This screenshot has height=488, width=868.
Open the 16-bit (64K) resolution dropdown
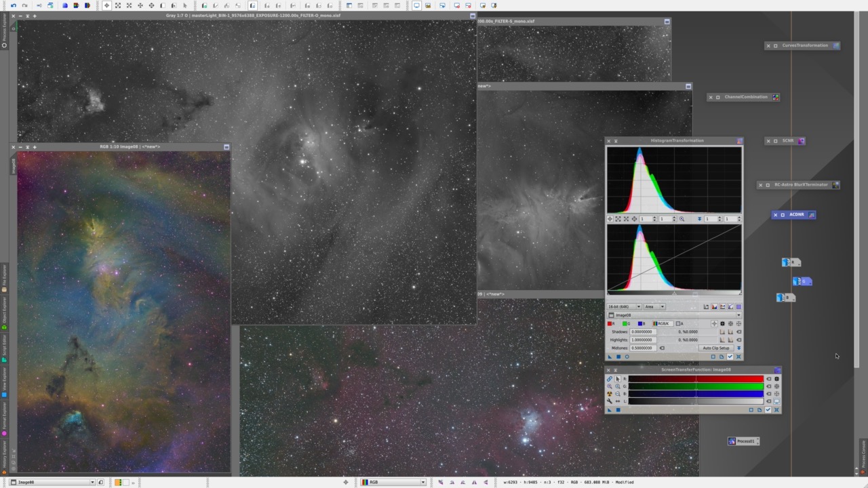(623, 306)
